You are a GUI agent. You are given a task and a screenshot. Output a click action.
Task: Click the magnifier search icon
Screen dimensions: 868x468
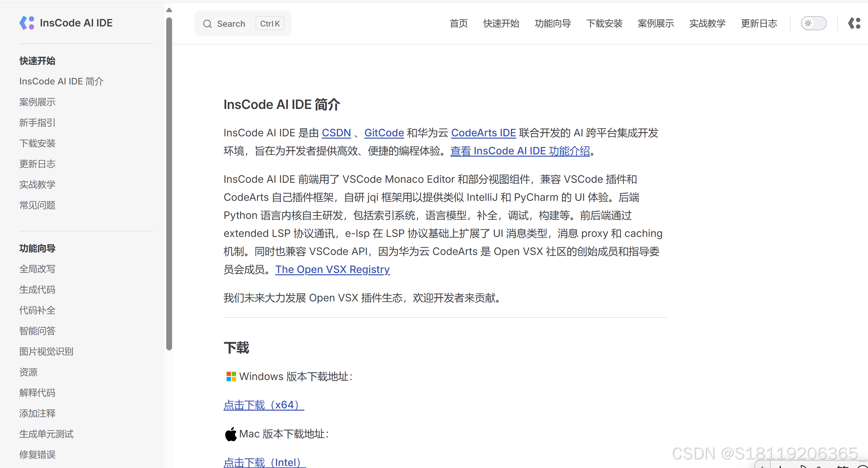(x=207, y=24)
